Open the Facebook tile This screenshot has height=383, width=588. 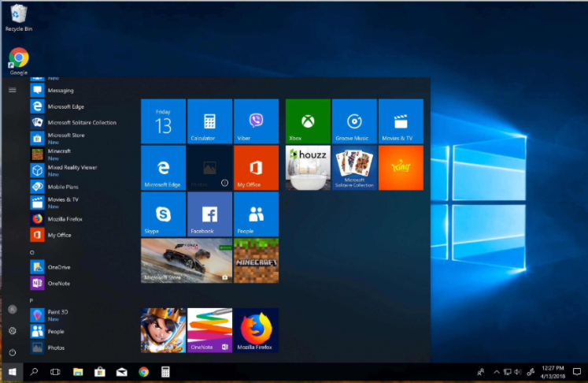[209, 214]
